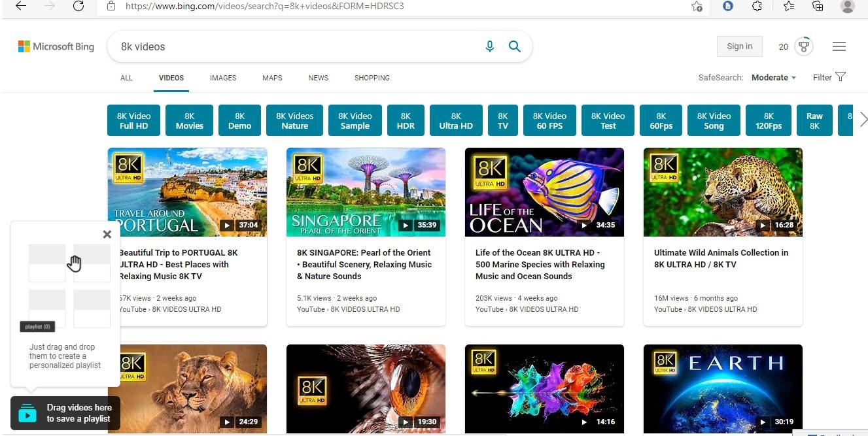Expand the add-to-favorites star in address bar
Image resolution: width=868 pixels, height=436 pixels.
point(697,7)
